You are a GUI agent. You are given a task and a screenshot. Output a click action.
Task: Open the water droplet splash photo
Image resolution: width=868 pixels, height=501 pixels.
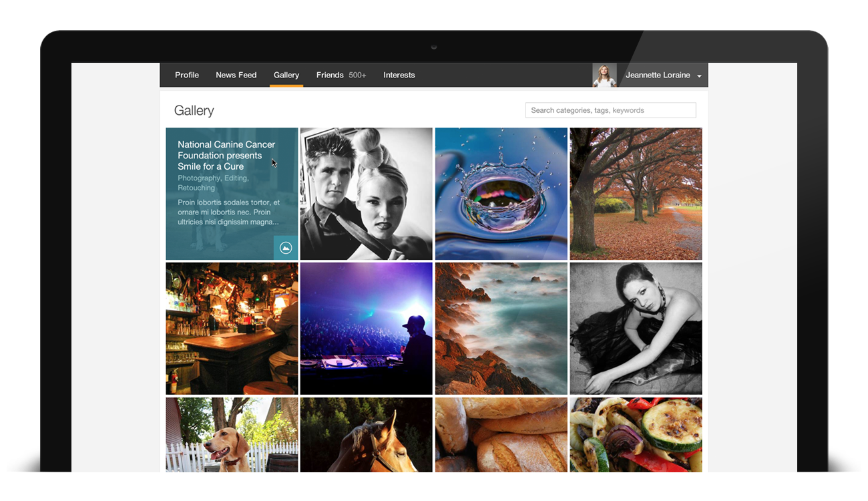pos(501,194)
